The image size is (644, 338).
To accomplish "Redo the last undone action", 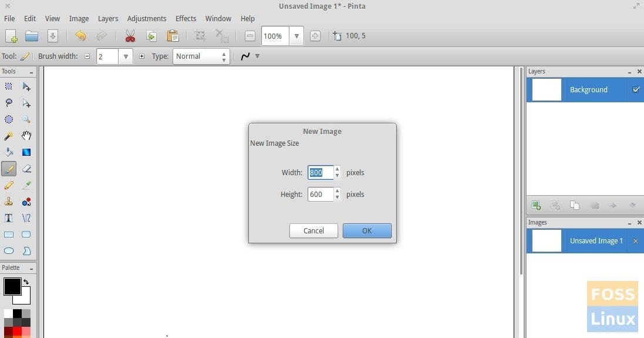I will coord(102,36).
